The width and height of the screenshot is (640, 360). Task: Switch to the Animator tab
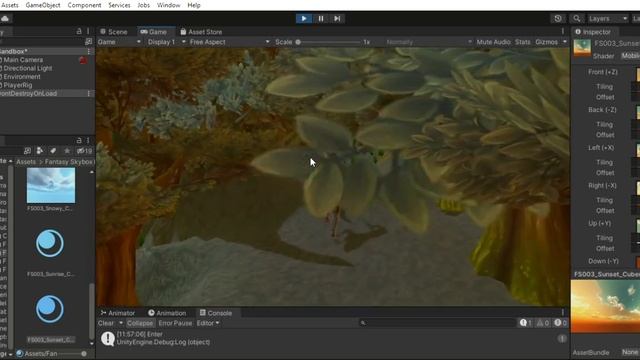coord(118,313)
